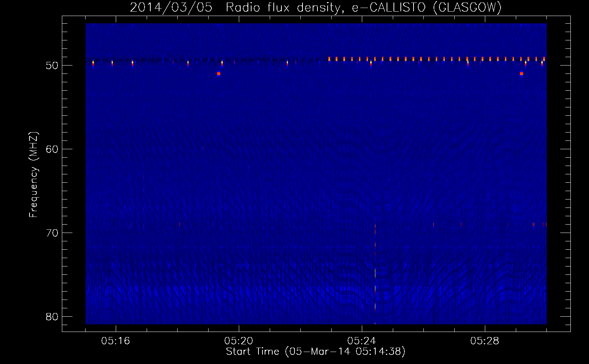Click the 50 frequency tick label

(52, 66)
